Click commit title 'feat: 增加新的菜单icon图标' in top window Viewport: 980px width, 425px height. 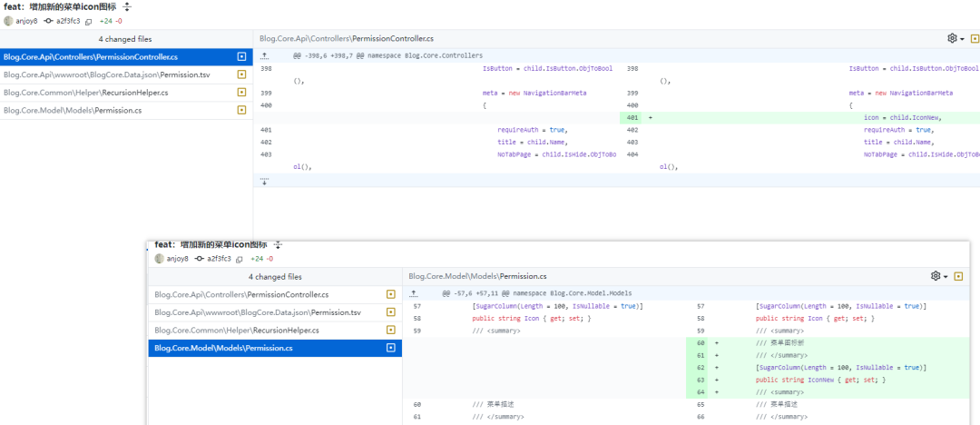60,7
